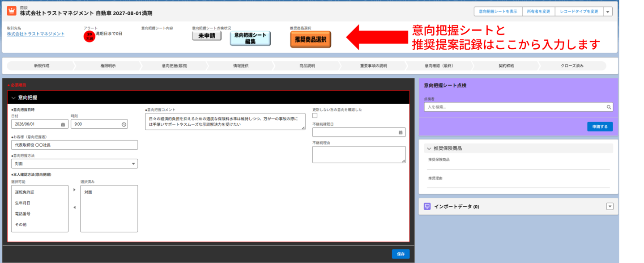This screenshot has width=644, height=263.
Task: Expand the header actions dropdown arrow
Action: coord(608,12)
